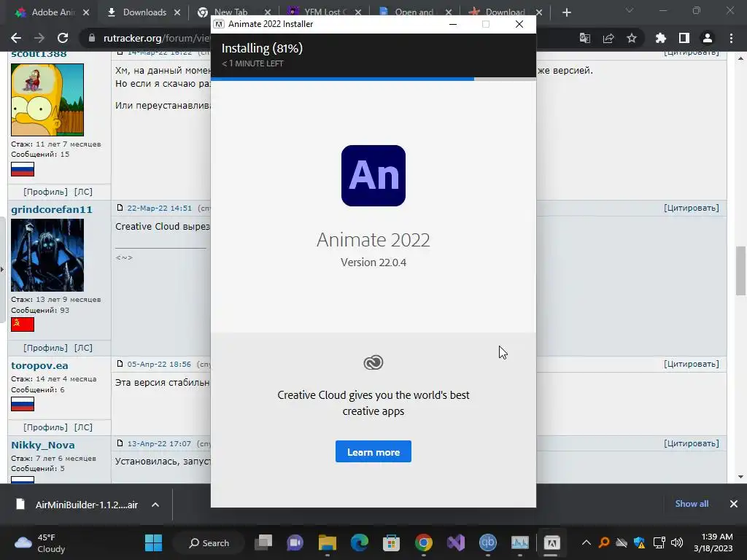Show hidden system tray icons
The width and height of the screenshot is (747, 560).
587,542
